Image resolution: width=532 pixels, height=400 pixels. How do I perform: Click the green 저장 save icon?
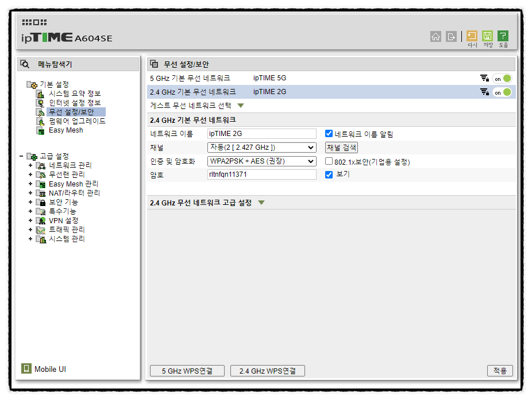coord(487,36)
